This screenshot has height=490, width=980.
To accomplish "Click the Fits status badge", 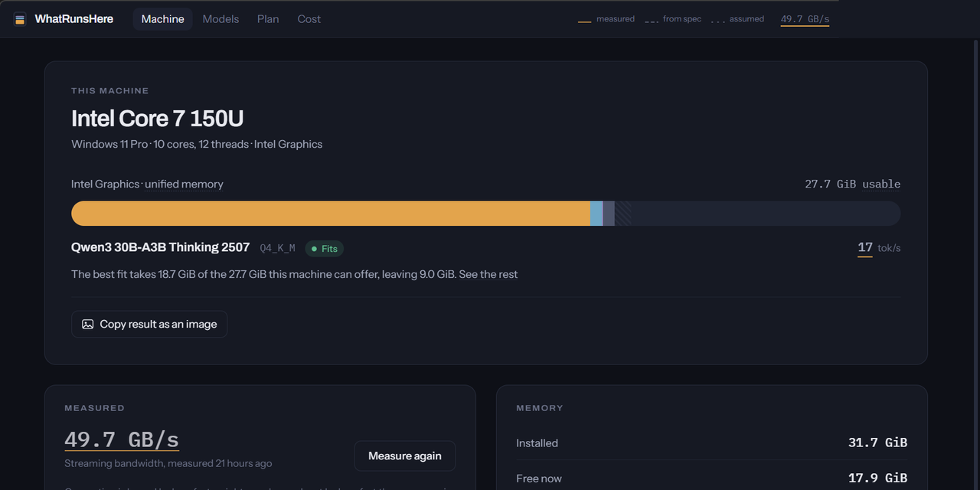I will 325,248.
